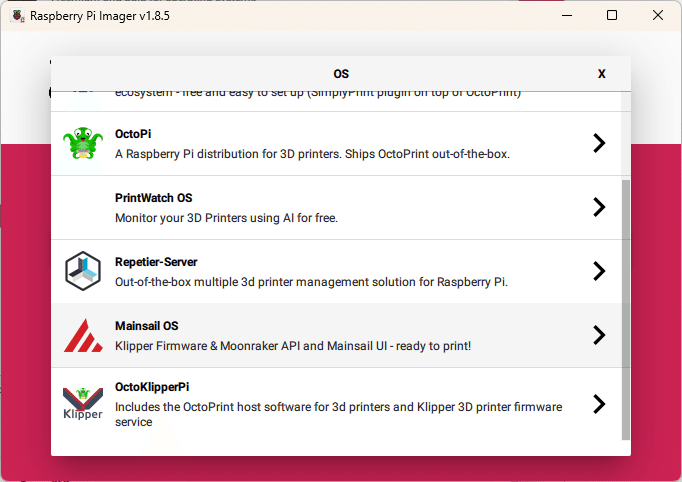Expand the PrintWatch OS chevron arrow
Viewport: 682px width, 482px height.
click(x=599, y=207)
